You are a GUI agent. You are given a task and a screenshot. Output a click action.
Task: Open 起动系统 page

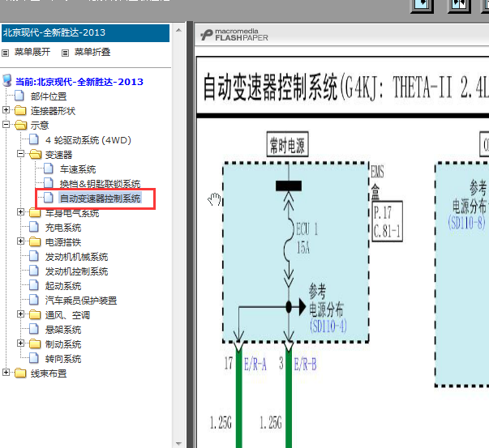point(63,286)
